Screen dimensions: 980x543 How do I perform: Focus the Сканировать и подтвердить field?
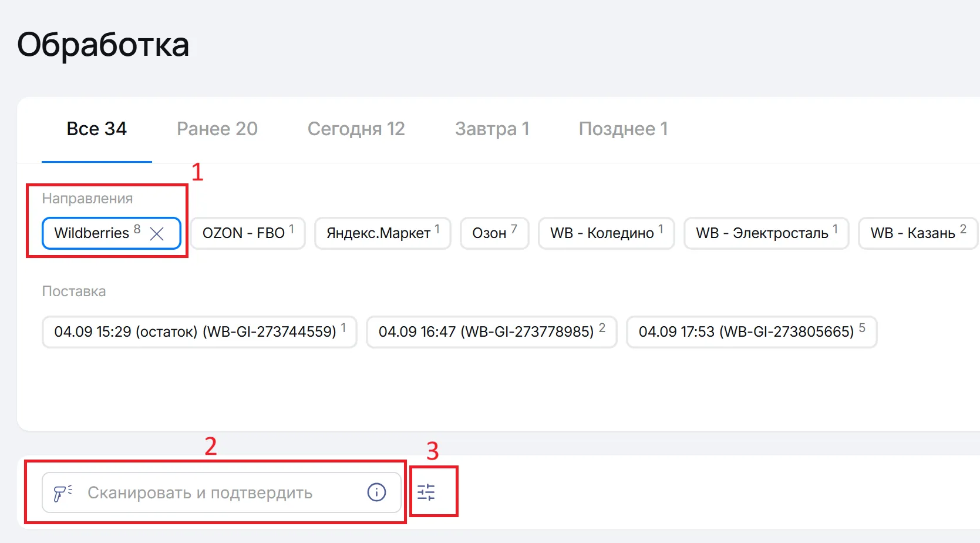221,492
